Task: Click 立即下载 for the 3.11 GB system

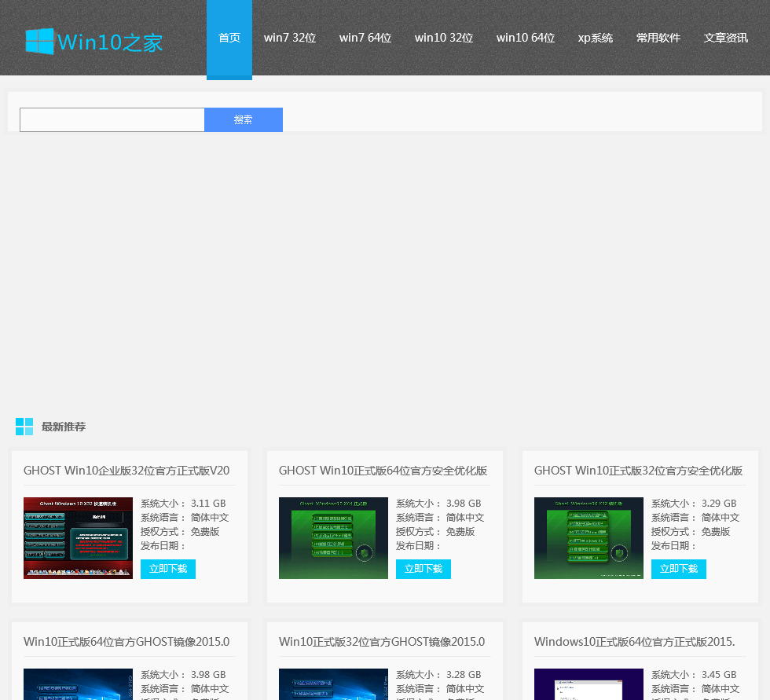Action: point(168,569)
